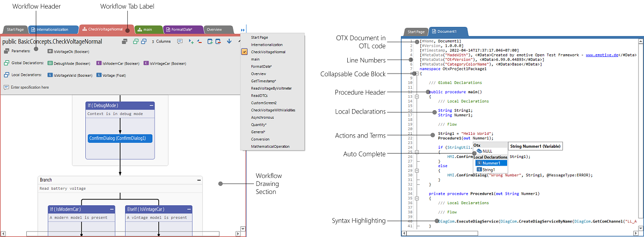Viewport: 644px width, 237px height.
Task: Click the blue down arrow toolbar icon
Action: [229, 41]
